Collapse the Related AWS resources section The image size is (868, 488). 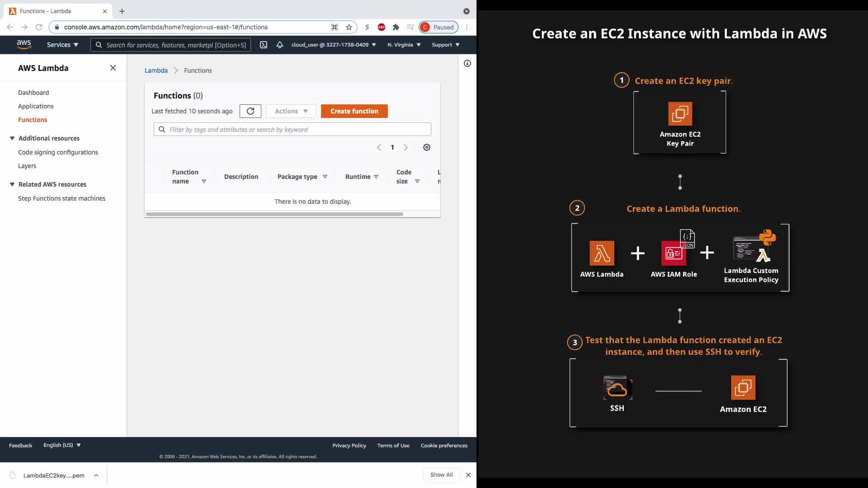pos(12,184)
